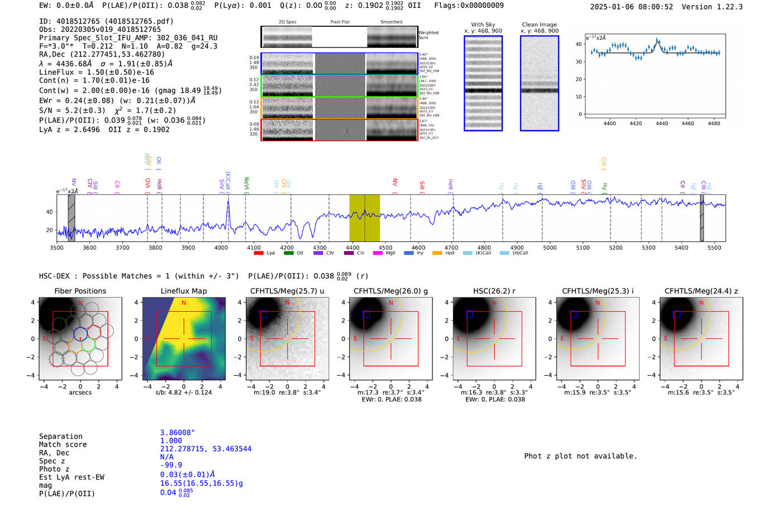The image size is (782, 532).
Task: Click the 'Smoothed' column header
Action: coord(392,22)
